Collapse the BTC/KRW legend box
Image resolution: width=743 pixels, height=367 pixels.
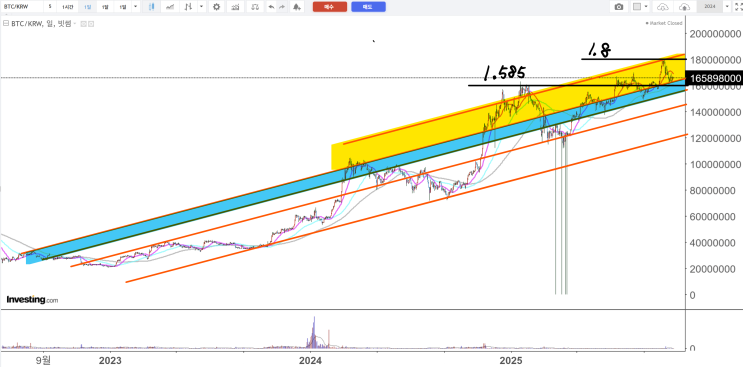tap(6, 23)
